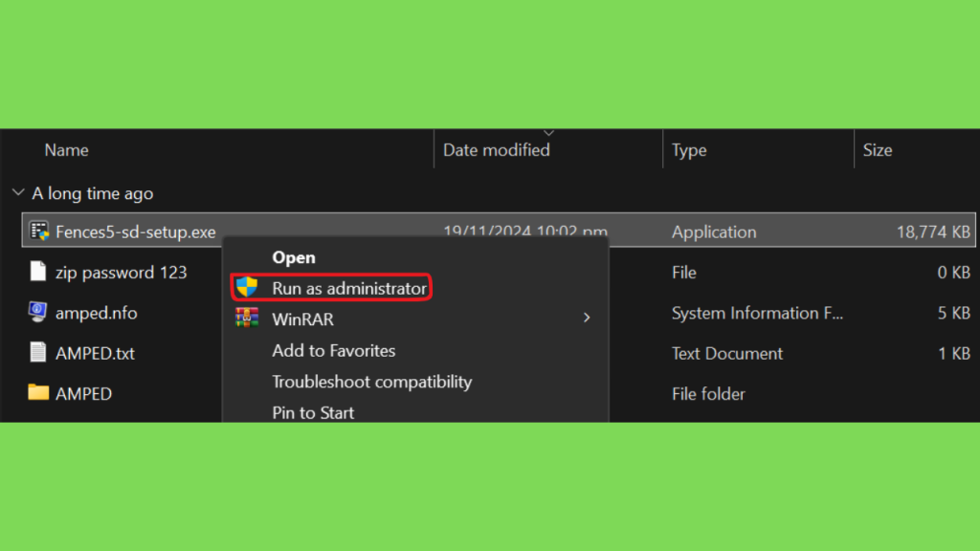Click the 0 KB size cell
980x551 pixels.
(953, 273)
